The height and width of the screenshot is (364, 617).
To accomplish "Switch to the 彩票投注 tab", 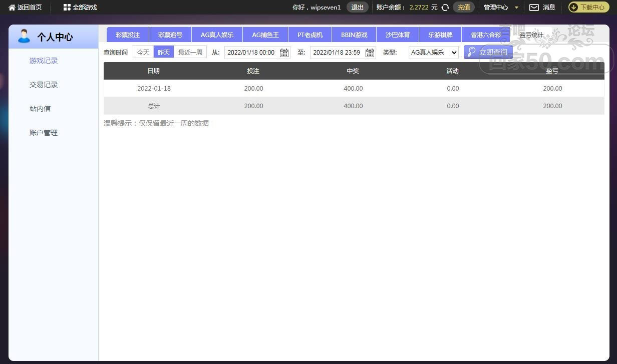I will point(128,35).
